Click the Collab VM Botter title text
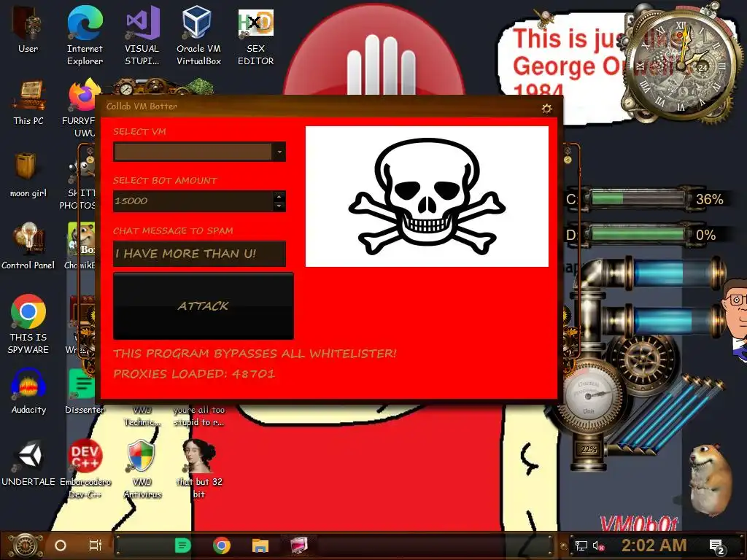This screenshot has width=747, height=560. point(142,106)
